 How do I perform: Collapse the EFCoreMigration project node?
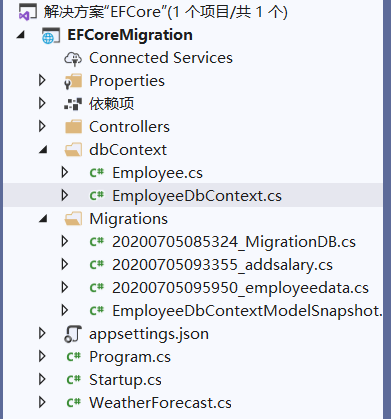pos(21,35)
